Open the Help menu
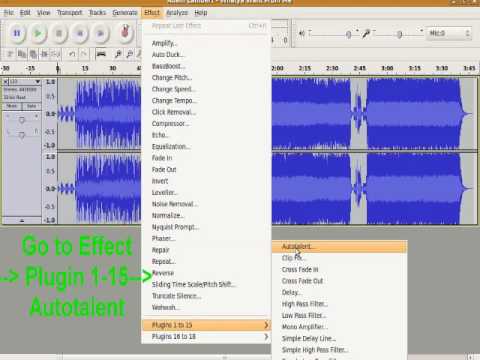This screenshot has height=360, width=480. click(x=201, y=13)
